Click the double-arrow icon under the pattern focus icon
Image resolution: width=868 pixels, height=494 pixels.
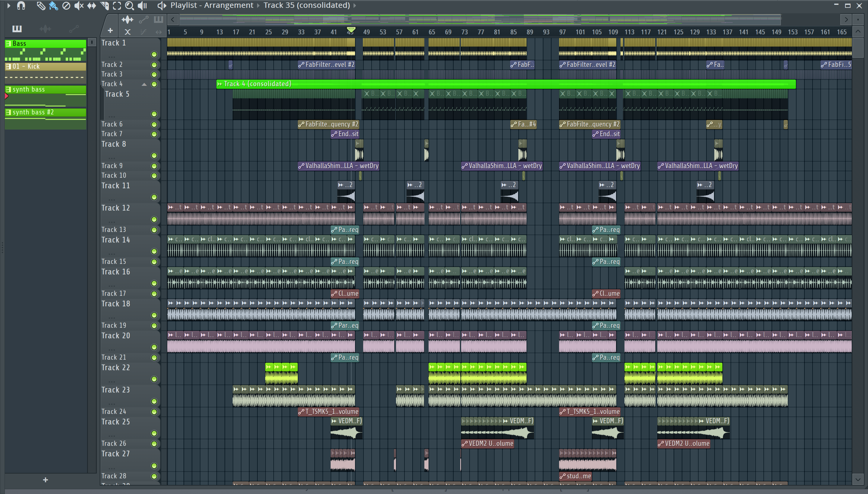(159, 32)
